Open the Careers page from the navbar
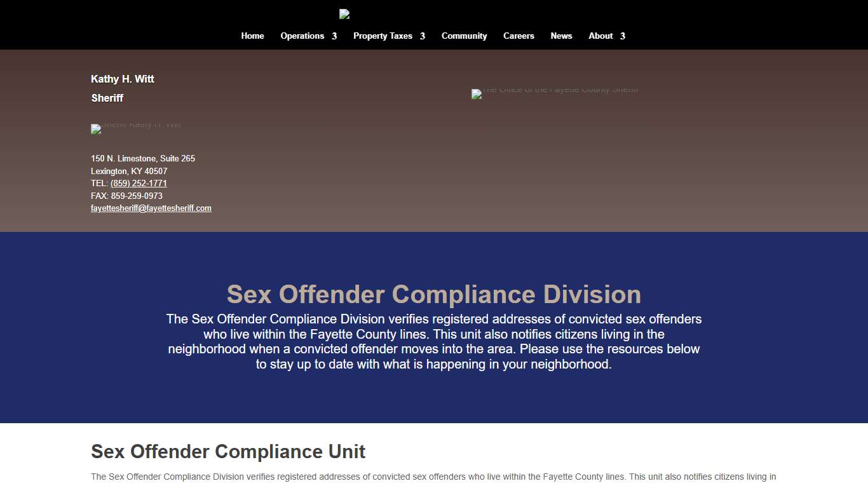Viewport: 868px width, 488px height. click(519, 36)
